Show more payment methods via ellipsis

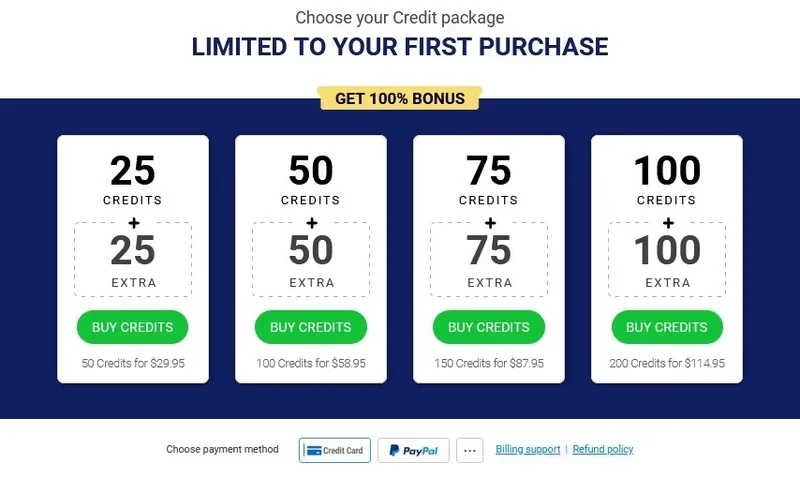click(x=470, y=451)
